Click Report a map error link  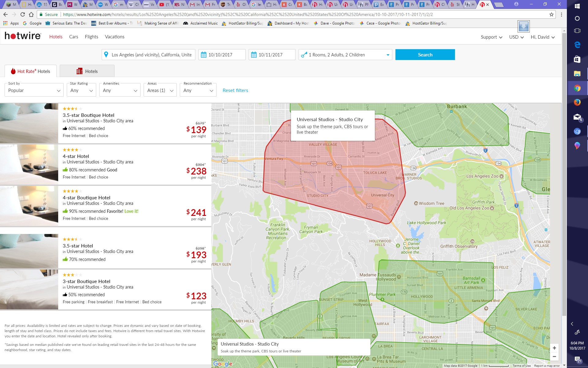click(x=547, y=366)
